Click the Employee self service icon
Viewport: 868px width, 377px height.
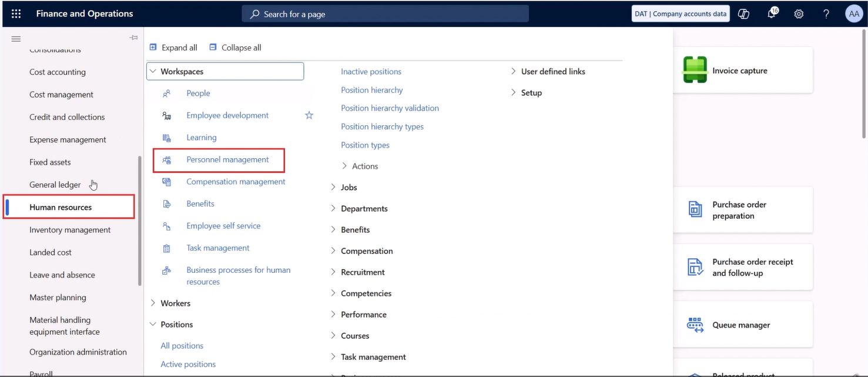click(x=166, y=226)
